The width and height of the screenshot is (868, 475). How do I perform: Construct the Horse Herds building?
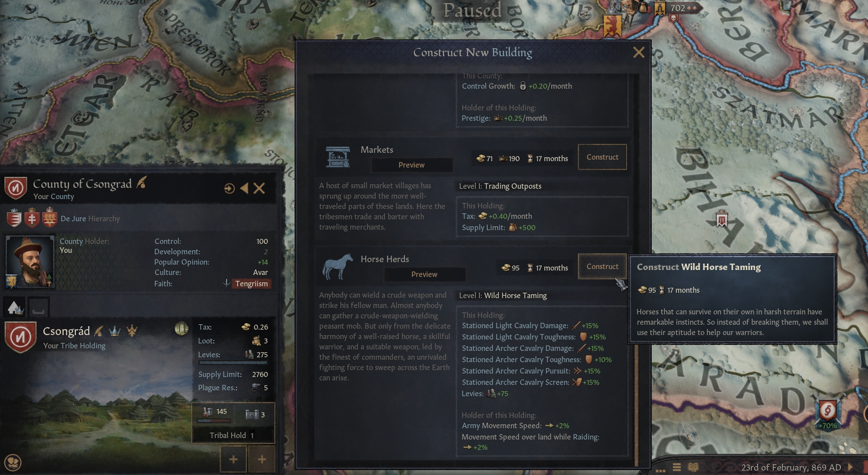click(602, 267)
